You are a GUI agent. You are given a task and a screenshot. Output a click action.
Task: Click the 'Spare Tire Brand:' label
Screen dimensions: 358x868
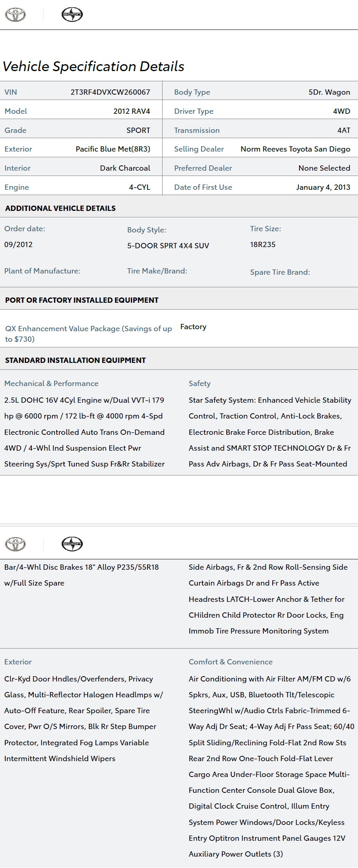pyautogui.click(x=280, y=272)
